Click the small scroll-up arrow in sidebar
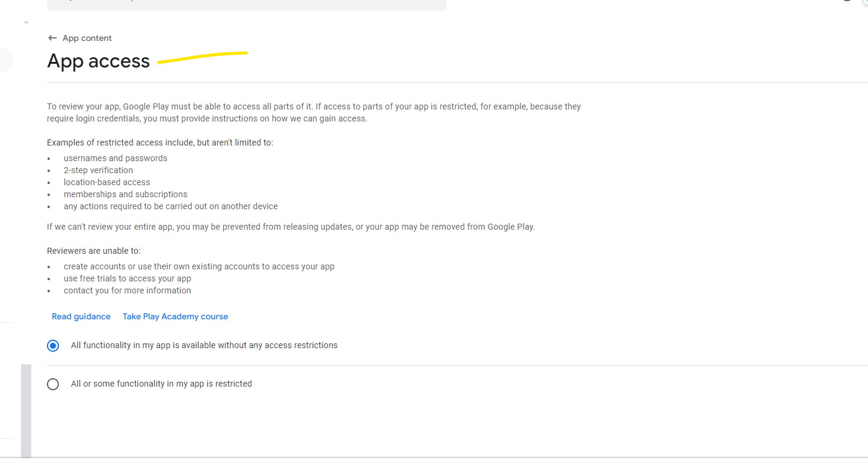 26,22
